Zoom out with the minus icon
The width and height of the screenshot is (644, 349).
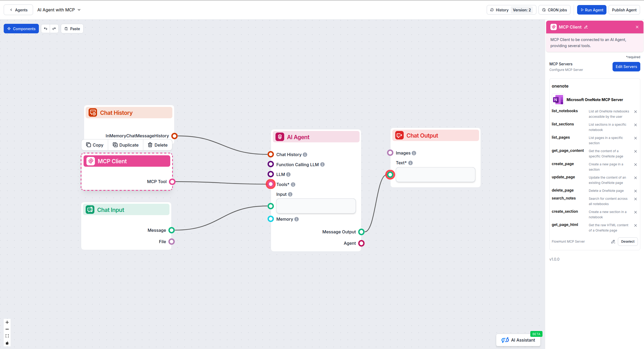7,329
